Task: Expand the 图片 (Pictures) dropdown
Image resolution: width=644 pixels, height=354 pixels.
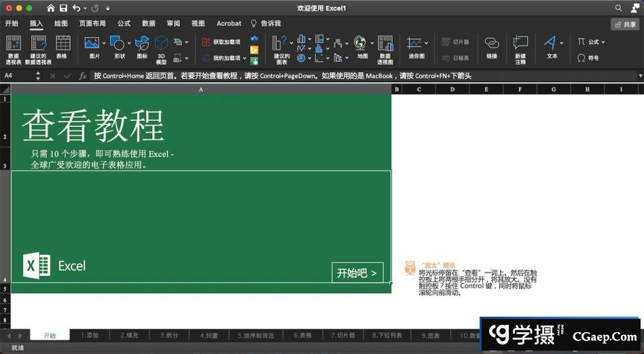Action: point(103,43)
